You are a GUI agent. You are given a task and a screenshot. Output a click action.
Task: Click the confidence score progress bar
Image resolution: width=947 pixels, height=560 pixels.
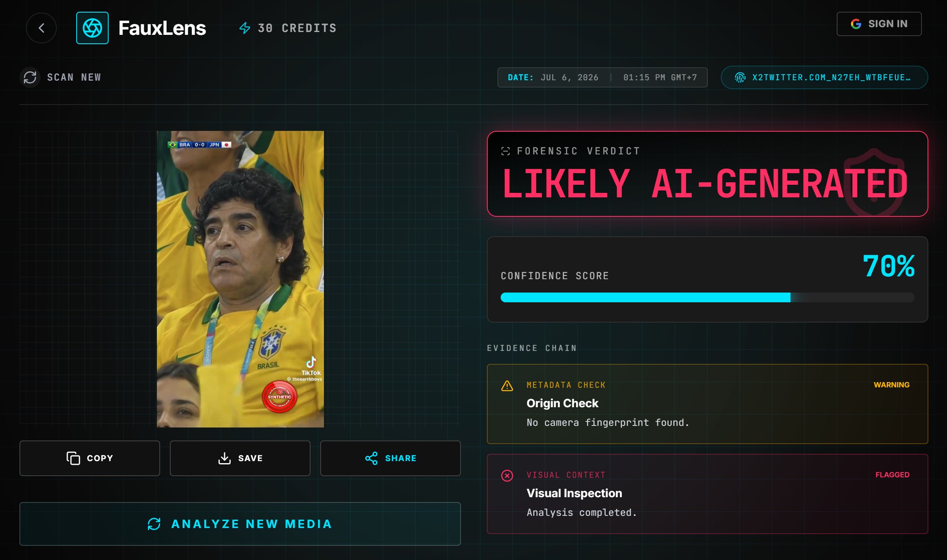(x=707, y=297)
